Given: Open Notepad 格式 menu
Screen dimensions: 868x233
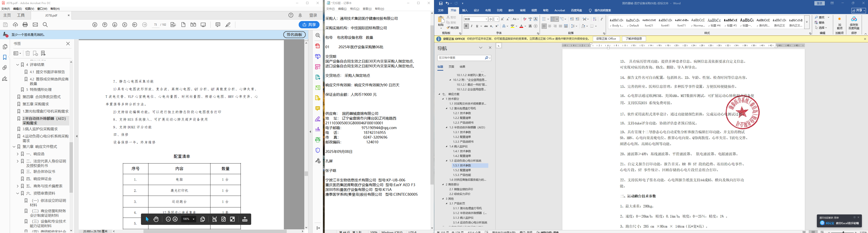Looking at the screenshot, I should (x=355, y=9).
